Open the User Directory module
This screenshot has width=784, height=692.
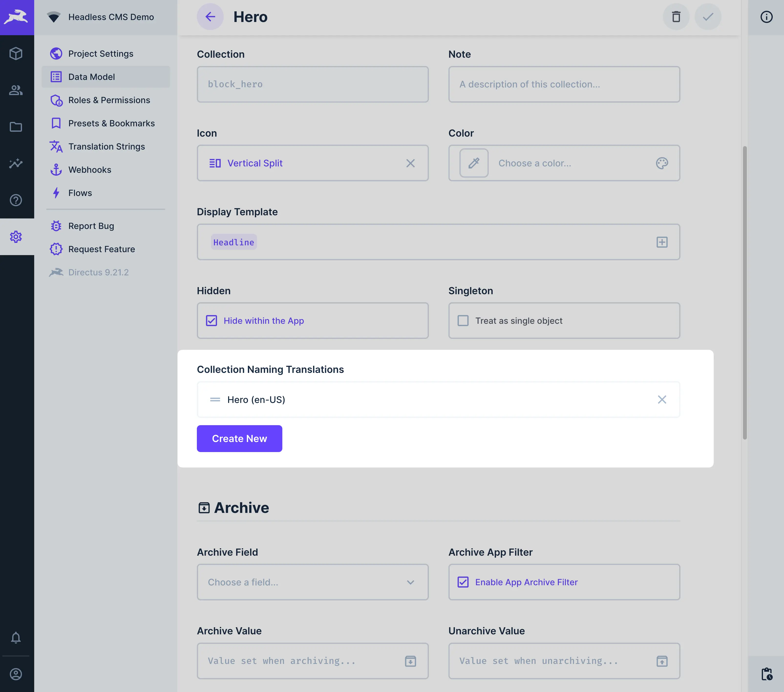(16, 90)
